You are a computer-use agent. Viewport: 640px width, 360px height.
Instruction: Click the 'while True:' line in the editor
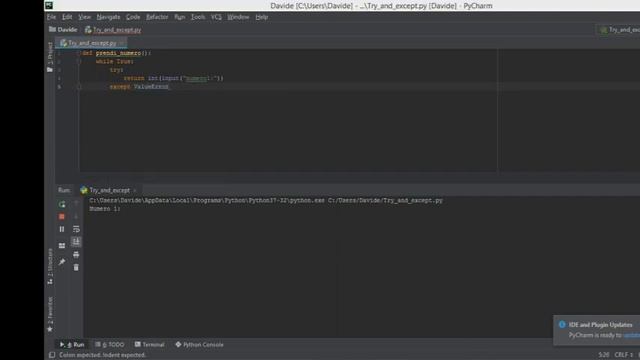(x=115, y=62)
